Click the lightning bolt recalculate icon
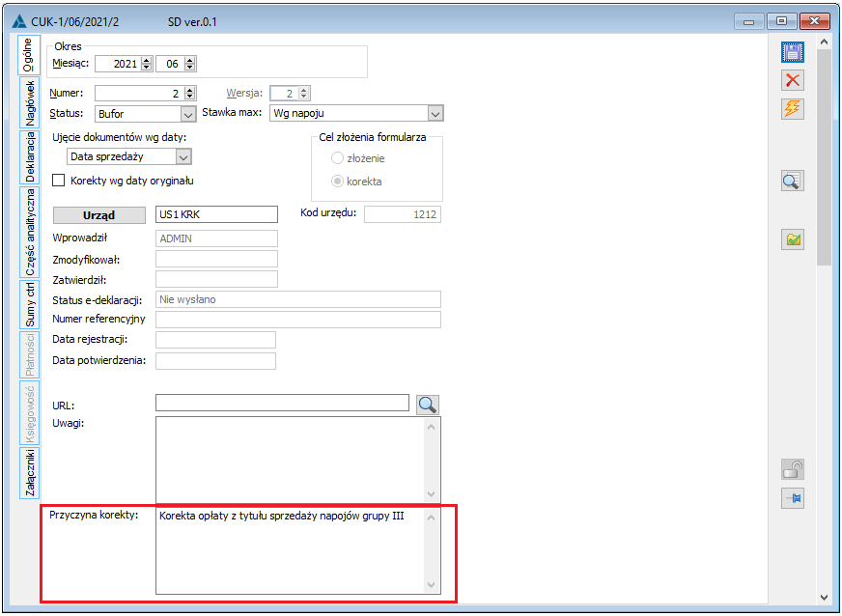 coord(792,109)
